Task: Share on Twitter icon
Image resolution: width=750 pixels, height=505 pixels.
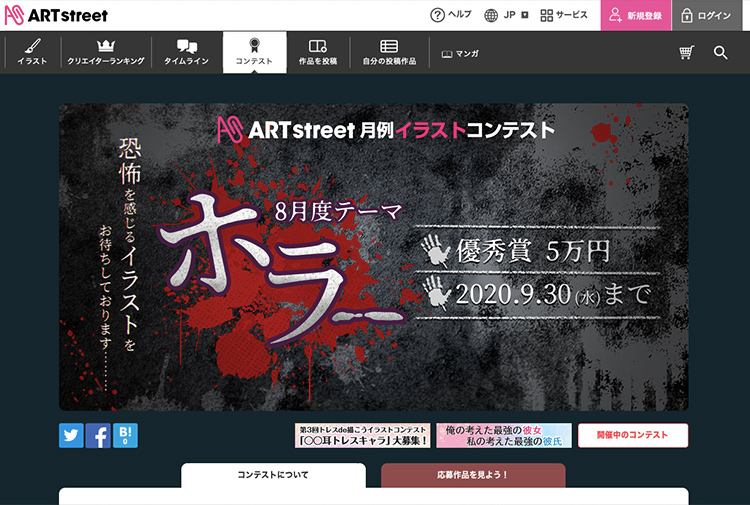Action: [71, 435]
